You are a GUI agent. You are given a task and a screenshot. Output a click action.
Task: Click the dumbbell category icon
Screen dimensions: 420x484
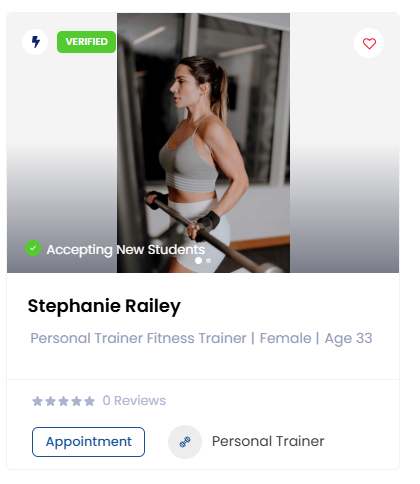click(x=185, y=442)
